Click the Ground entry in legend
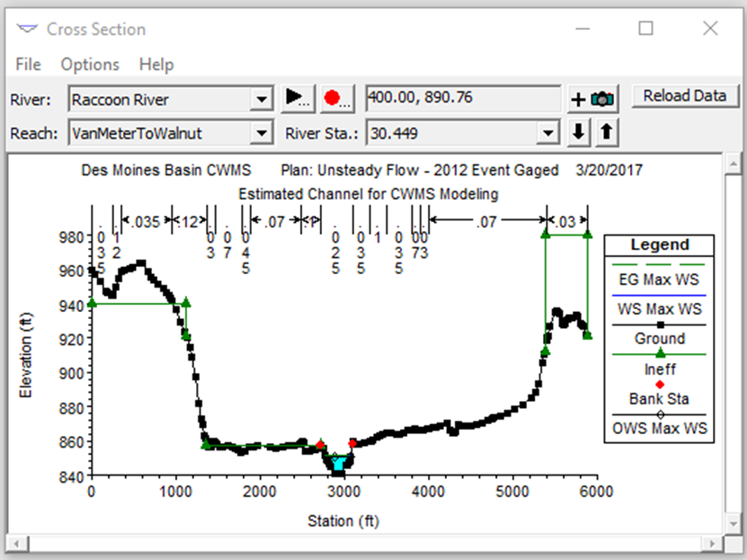The width and height of the screenshot is (747, 560). (x=659, y=338)
